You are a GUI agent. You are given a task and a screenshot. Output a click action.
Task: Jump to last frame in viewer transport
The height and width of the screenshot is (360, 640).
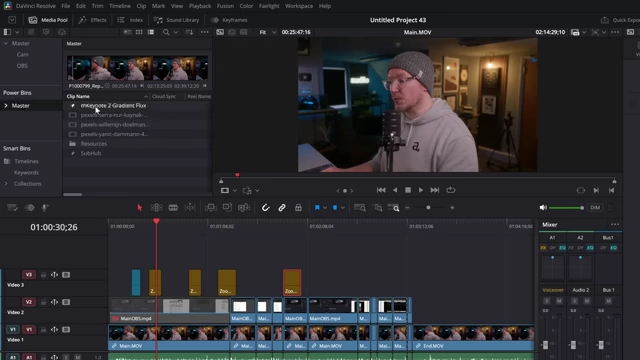point(435,190)
